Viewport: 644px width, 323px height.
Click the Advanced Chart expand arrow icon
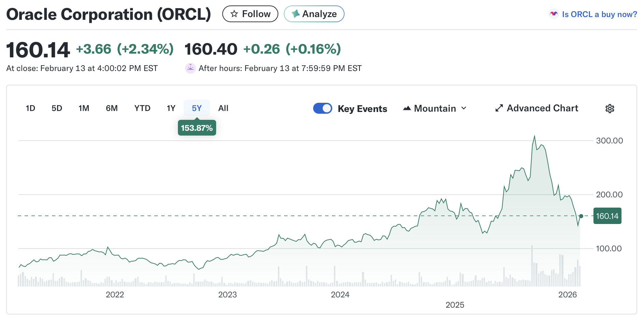[499, 108]
